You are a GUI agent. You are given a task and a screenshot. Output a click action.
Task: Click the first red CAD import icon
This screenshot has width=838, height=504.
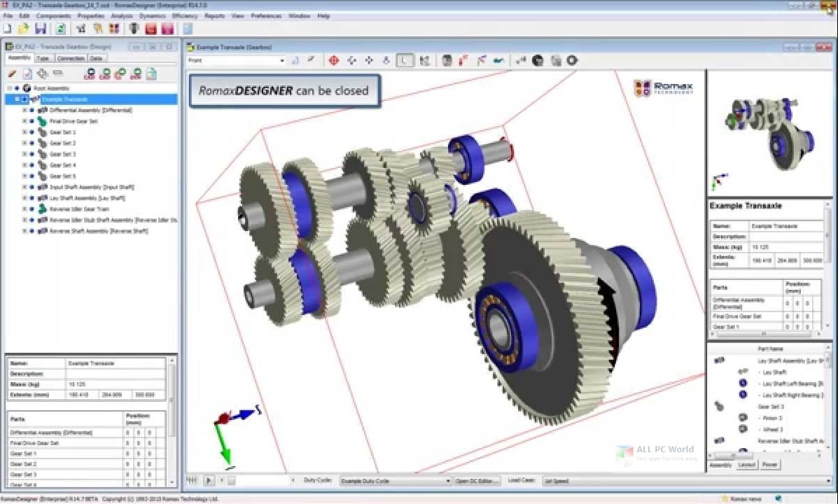[x=90, y=73]
